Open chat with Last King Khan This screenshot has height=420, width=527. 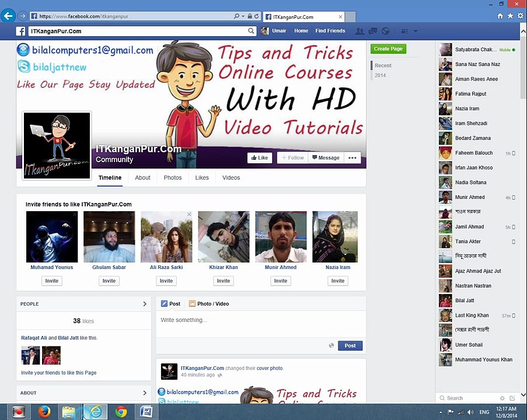pyautogui.click(x=477, y=316)
